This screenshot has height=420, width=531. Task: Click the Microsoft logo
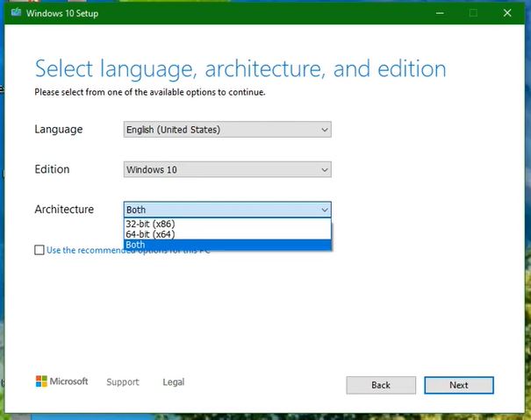tap(61, 381)
